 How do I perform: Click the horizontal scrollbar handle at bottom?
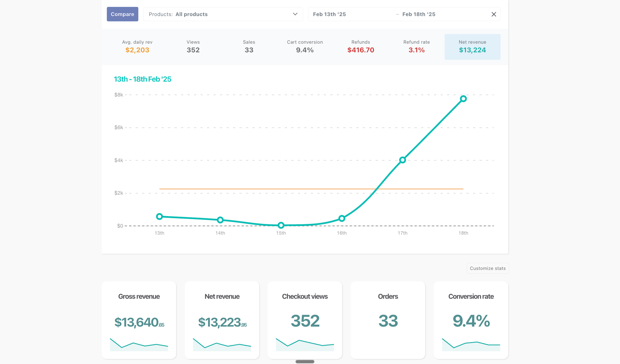[305, 362]
